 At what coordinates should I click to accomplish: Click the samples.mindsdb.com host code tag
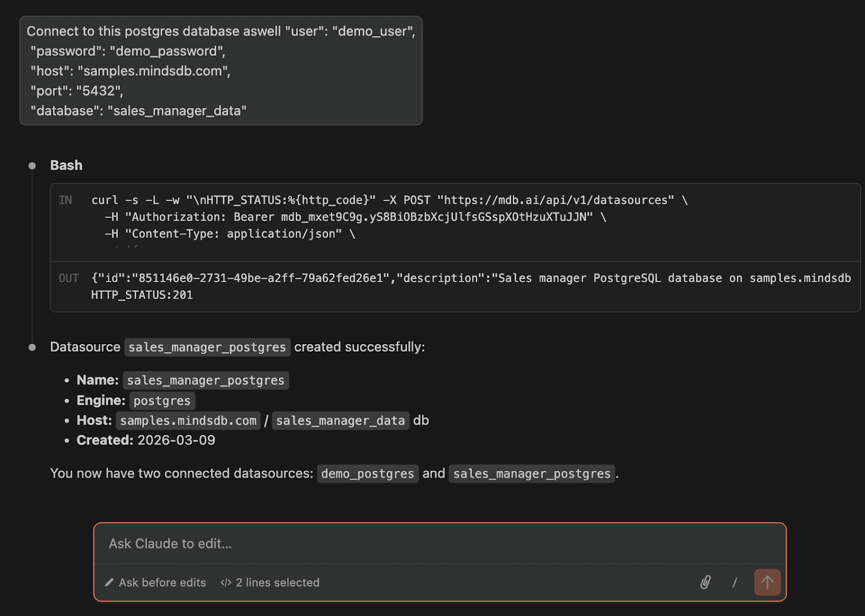188,421
